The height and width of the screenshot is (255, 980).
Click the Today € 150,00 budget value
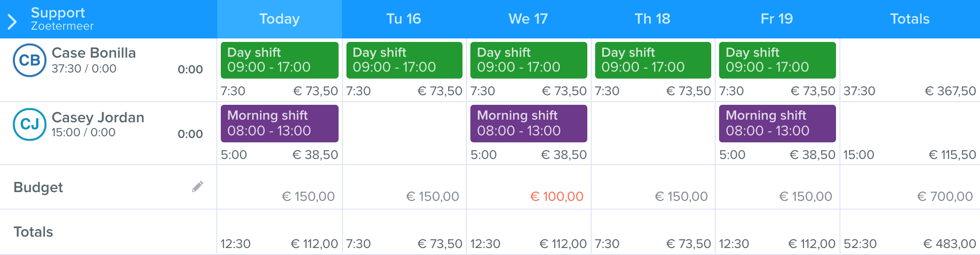[x=308, y=196]
